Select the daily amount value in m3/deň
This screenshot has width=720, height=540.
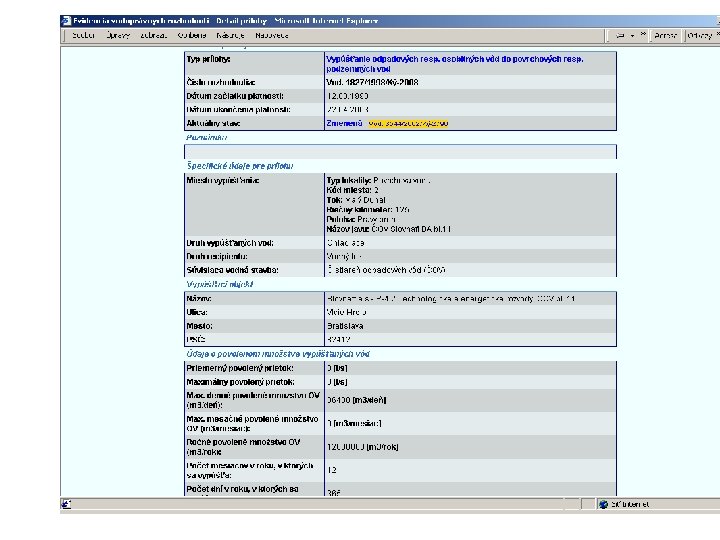357,400
